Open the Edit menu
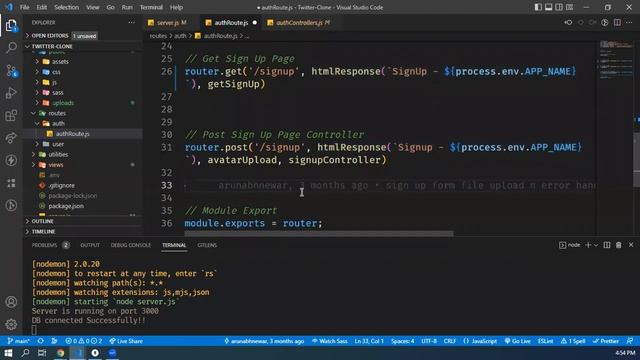Image resolution: width=640 pixels, height=360 pixels. tap(41, 7)
